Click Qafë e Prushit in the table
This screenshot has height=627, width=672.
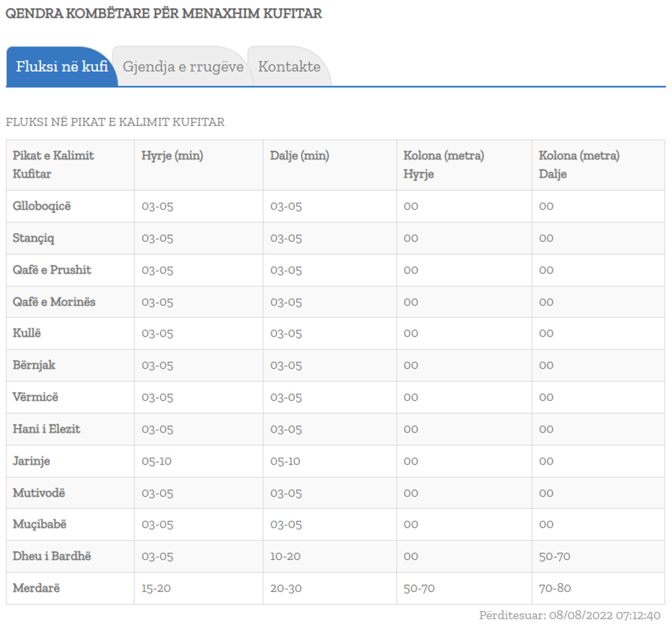click(52, 270)
